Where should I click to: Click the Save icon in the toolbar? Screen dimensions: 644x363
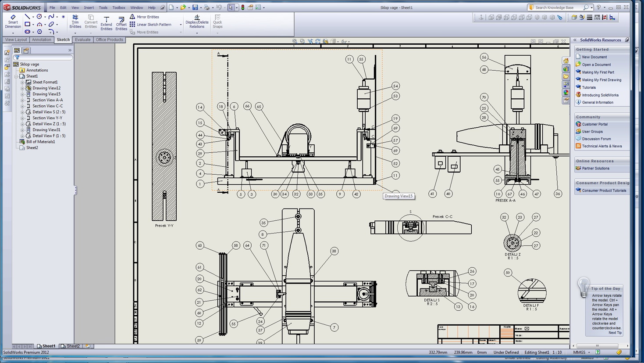point(195,7)
